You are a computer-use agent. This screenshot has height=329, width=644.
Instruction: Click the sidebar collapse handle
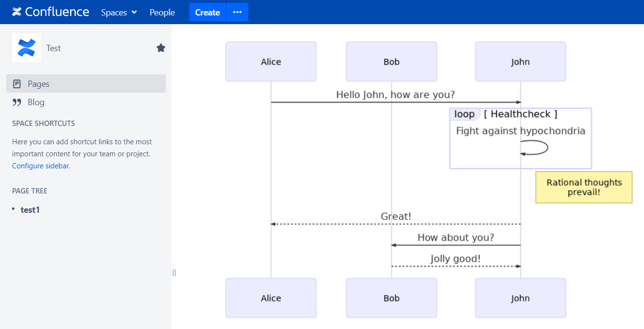tap(174, 273)
